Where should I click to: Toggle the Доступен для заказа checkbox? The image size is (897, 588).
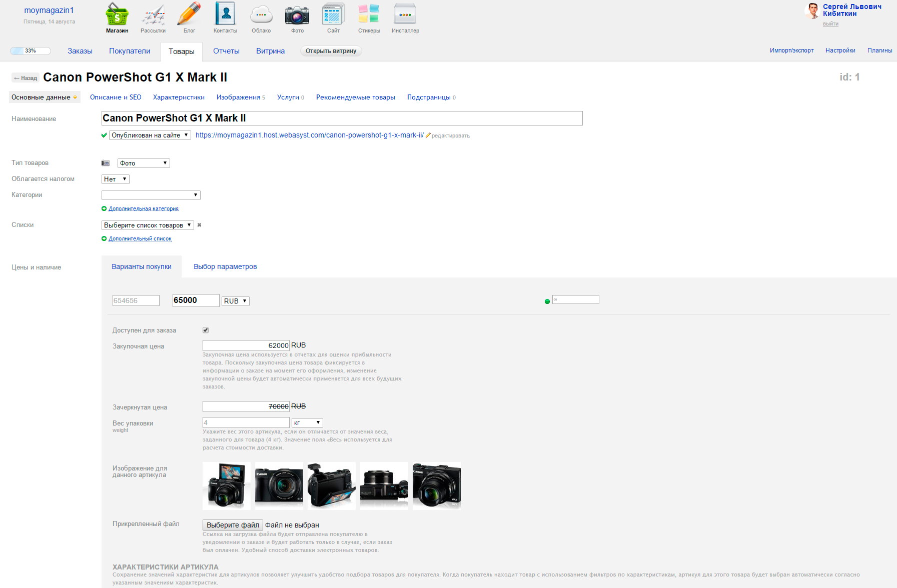[x=206, y=330]
